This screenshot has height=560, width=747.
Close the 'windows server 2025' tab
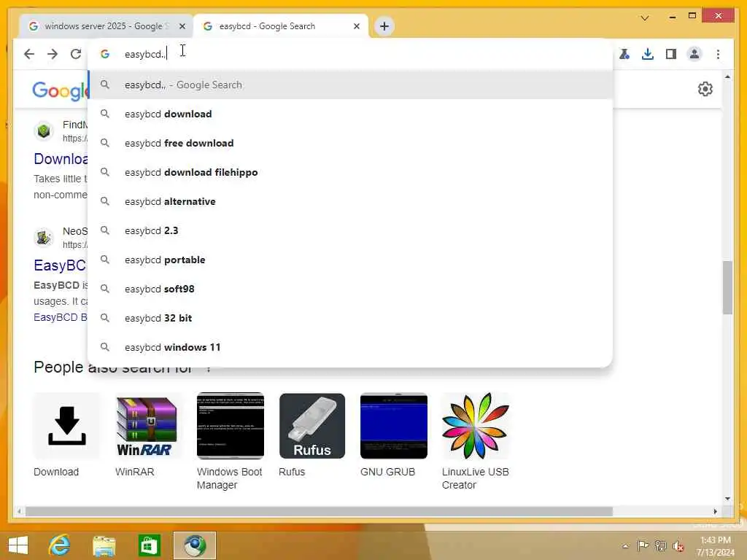[x=182, y=27]
